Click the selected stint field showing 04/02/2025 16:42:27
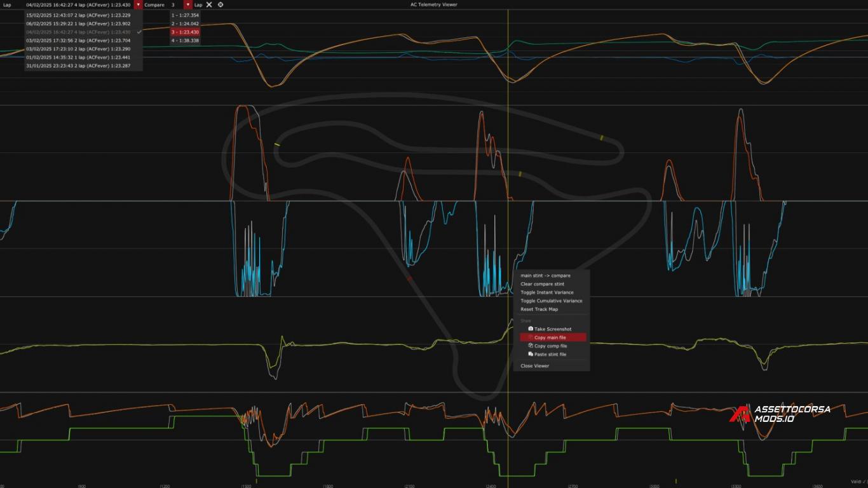This screenshot has height=488, width=868. (79, 4)
